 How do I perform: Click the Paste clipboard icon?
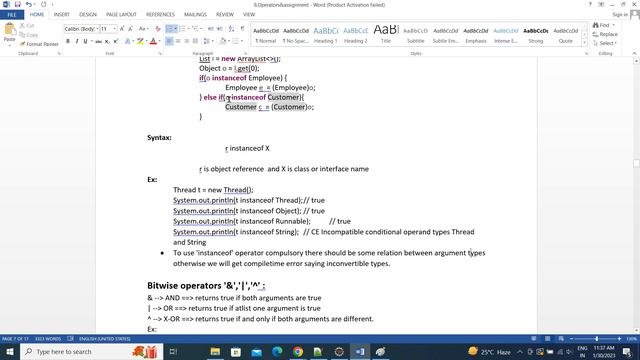pos(9,29)
